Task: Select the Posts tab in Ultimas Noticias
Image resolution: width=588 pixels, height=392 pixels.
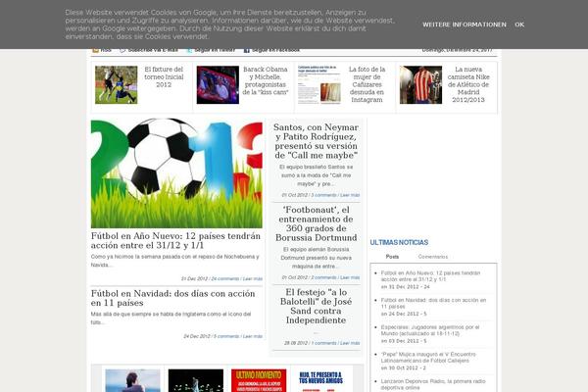Action: coord(392,257)
